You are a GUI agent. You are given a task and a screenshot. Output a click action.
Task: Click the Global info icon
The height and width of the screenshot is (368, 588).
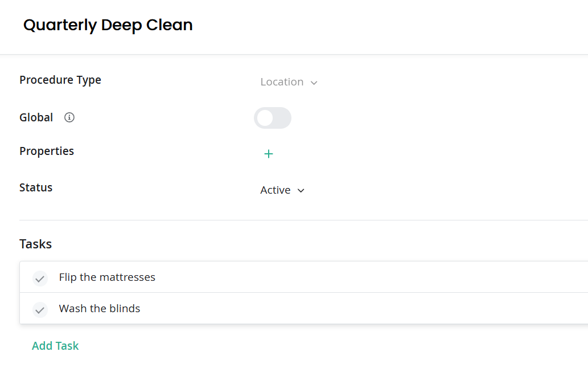click(69, 117)
